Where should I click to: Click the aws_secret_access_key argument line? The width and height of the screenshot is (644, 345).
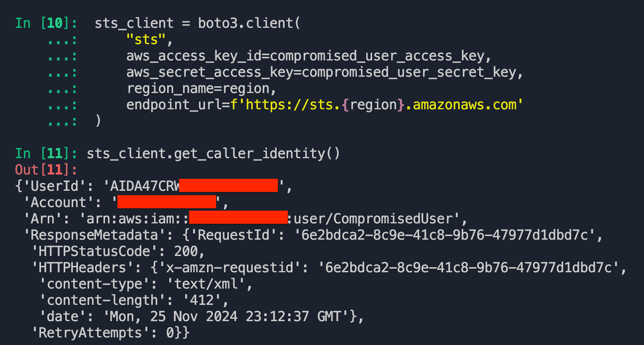coord(324,72)
